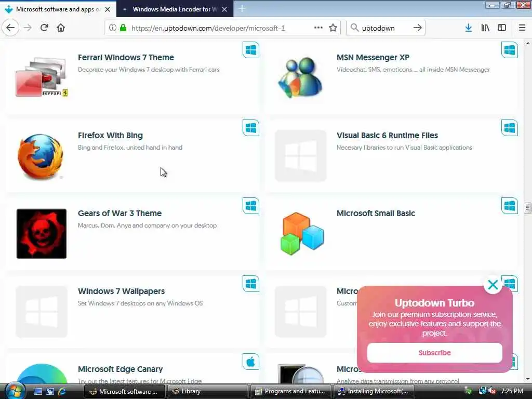Image resolution: width=532 pixels, height=399 pixels.
Task: Click the search magnifier icon
Action: coord(354,28)
